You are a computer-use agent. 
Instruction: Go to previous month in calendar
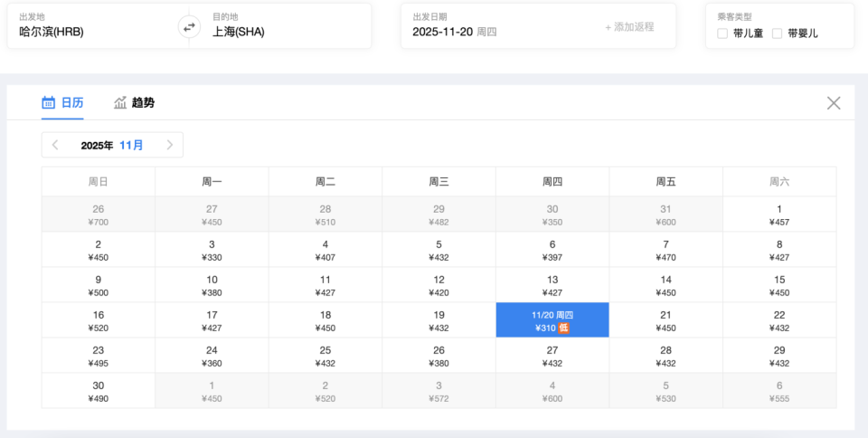click(56, 145)
